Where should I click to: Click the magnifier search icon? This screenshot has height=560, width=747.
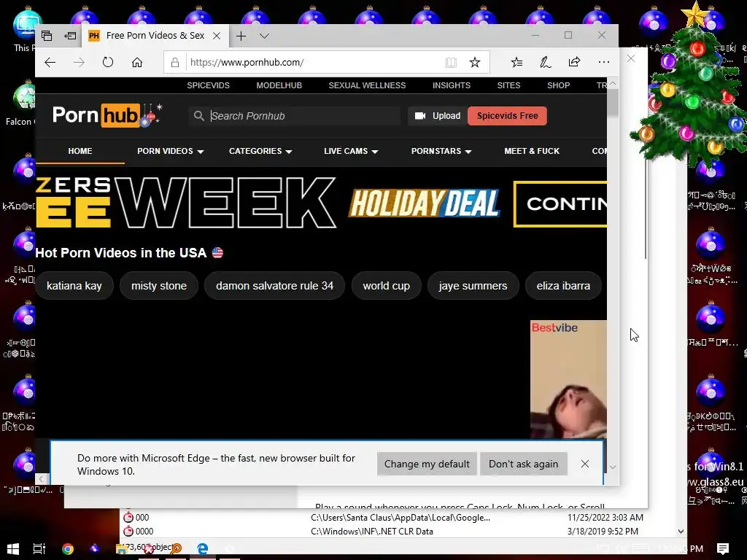coord(198,116)
